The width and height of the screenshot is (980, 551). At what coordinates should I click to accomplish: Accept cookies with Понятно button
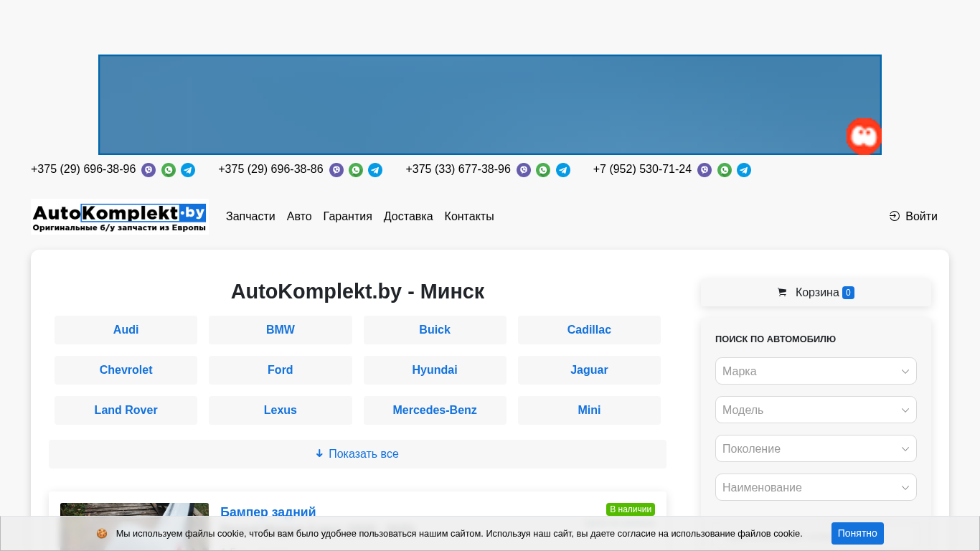click(x=857, y=533)
